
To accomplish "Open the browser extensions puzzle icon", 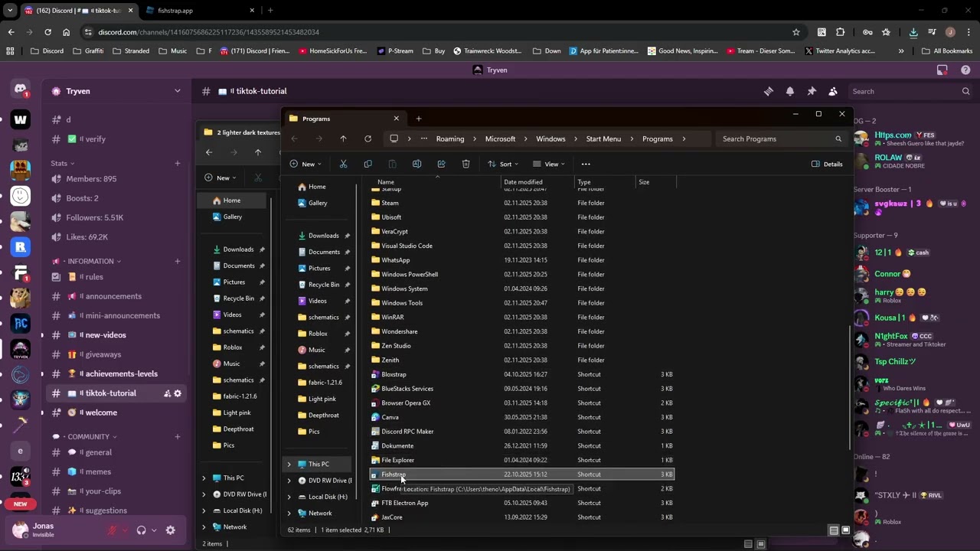I will (x=840, y=32).
